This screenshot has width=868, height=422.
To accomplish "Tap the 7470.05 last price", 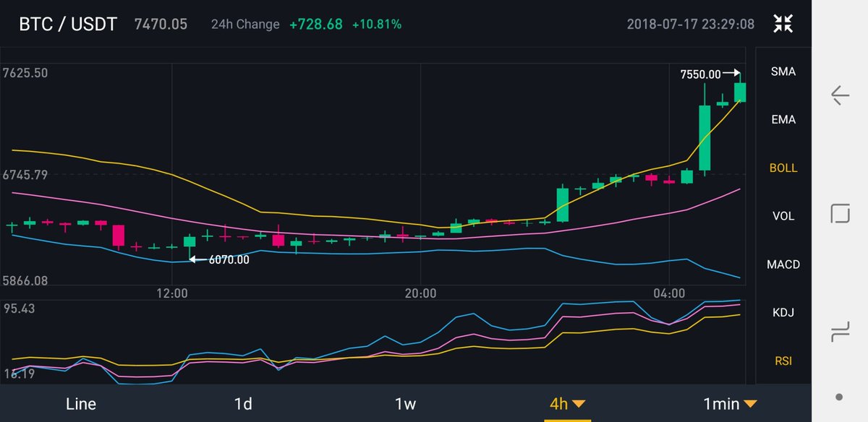I will tap(161, 24).
